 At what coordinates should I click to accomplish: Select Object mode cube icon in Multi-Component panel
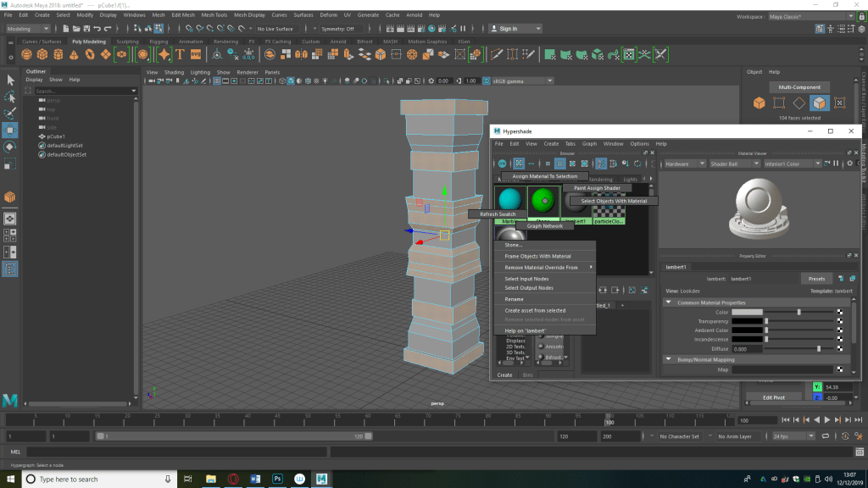coord(759,103)
